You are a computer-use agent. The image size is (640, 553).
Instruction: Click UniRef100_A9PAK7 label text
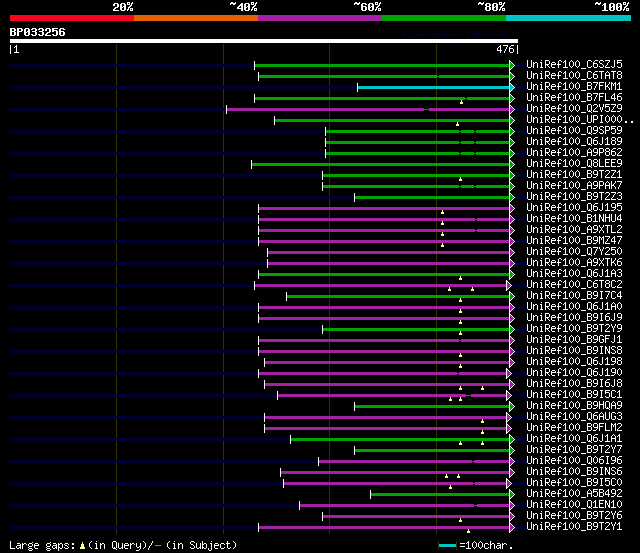[x=574, y=186]
